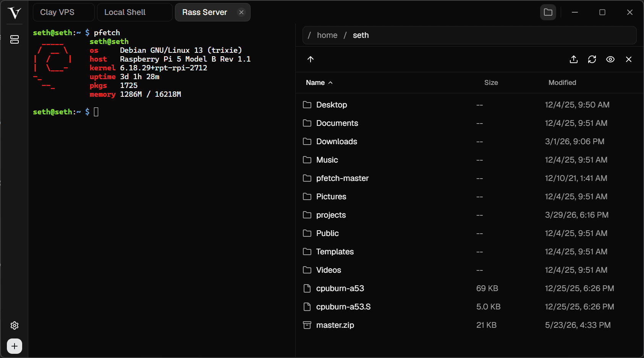Image resolution: width=644 pixels, height=358 pixels.
Task: Click seth in breadcrumb path
Action: pos(361,35)
